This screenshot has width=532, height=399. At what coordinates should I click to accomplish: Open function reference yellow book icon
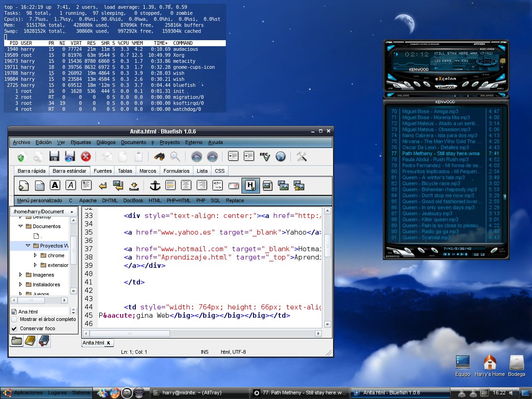pos(30,341)
